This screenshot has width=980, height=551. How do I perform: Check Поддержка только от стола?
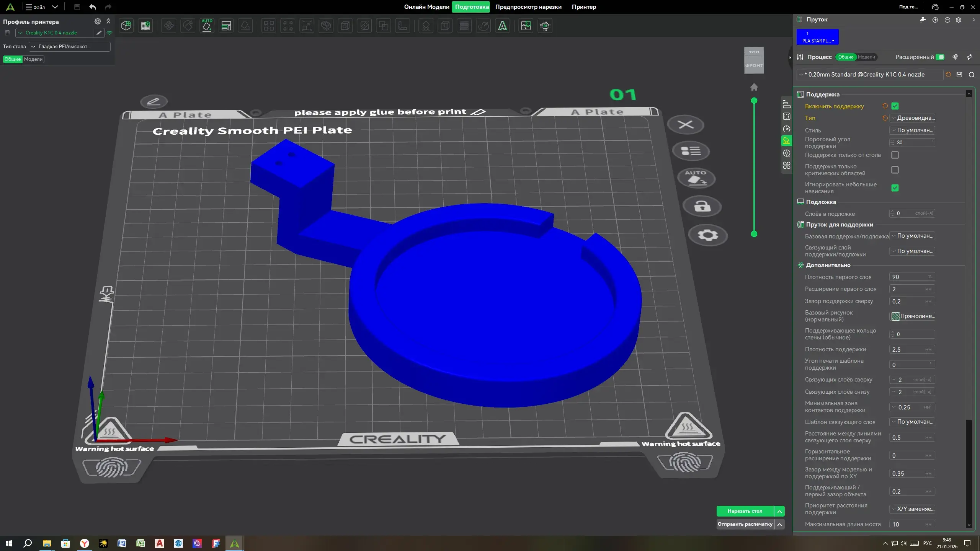(x=895, y=155)
